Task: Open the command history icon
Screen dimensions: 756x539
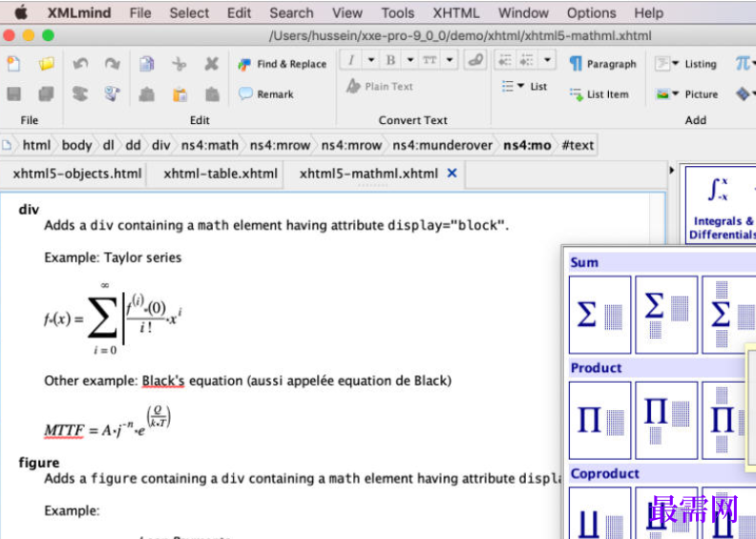Action: click(x=113, y=93)
